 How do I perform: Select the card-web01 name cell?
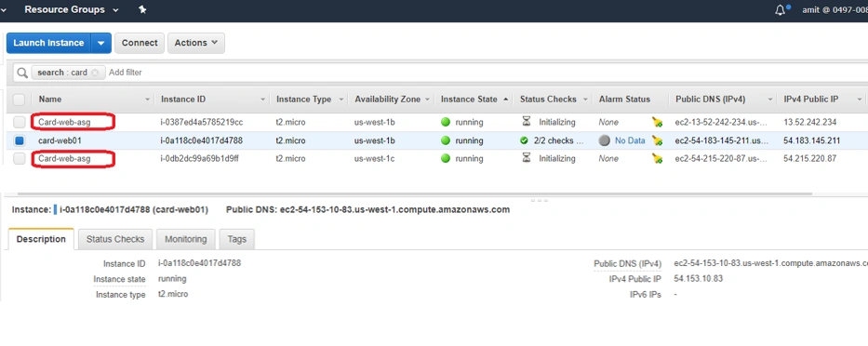(x=60, y=140)
